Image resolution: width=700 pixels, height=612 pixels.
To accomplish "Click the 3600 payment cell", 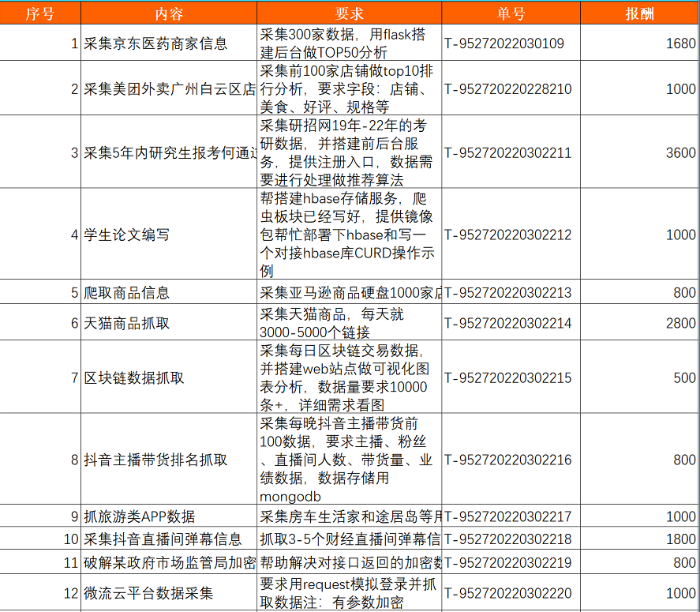I will point(640,152).
